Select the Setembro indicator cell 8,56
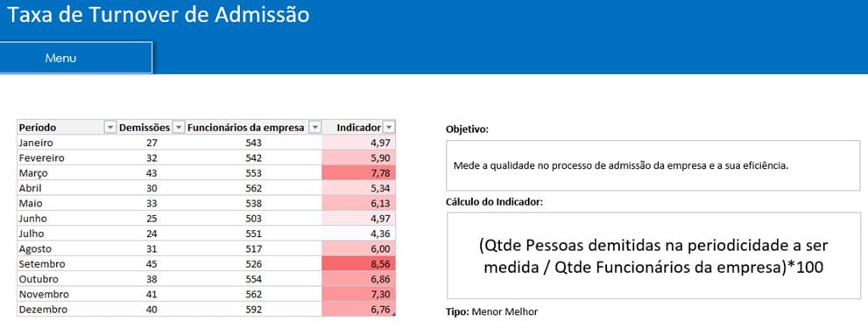The width and height of the screenshot is (868, 328). (x=359, y=264)
